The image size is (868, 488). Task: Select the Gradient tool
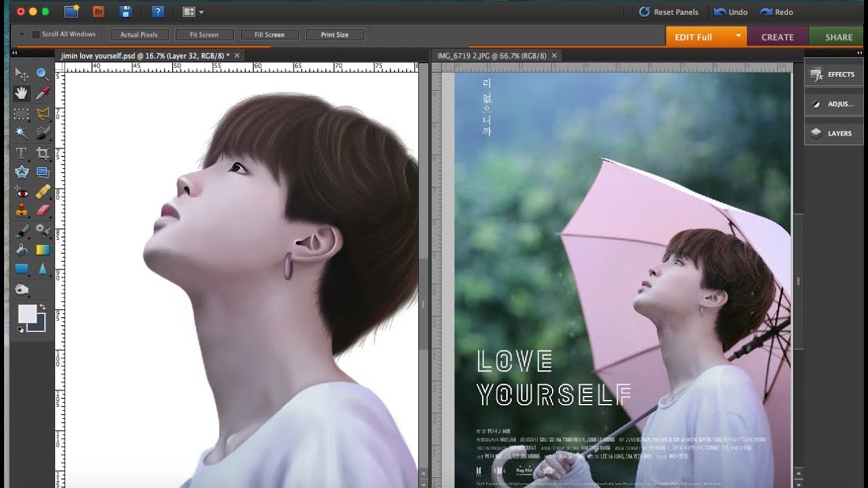[43, 250]
